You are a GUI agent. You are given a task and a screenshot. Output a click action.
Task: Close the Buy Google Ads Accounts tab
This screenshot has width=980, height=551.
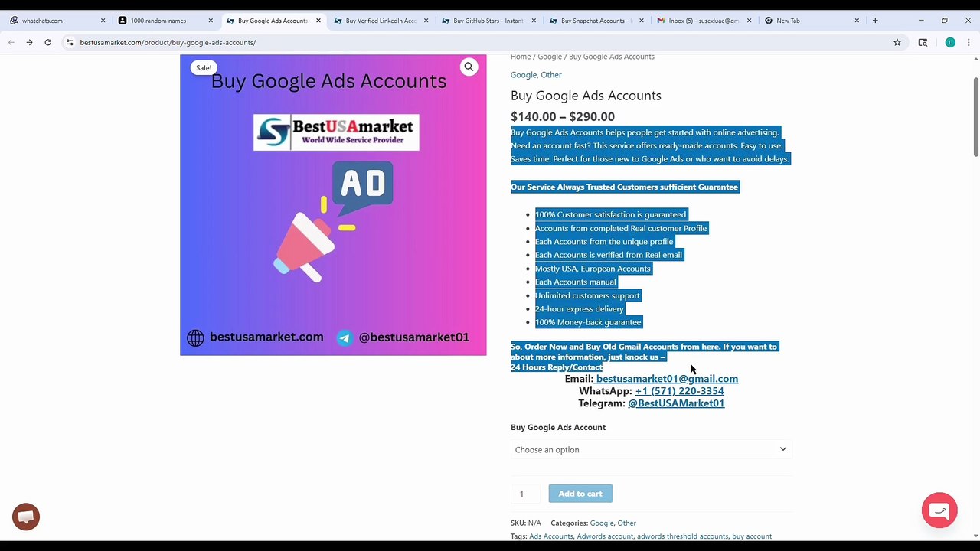click(318, 21)
